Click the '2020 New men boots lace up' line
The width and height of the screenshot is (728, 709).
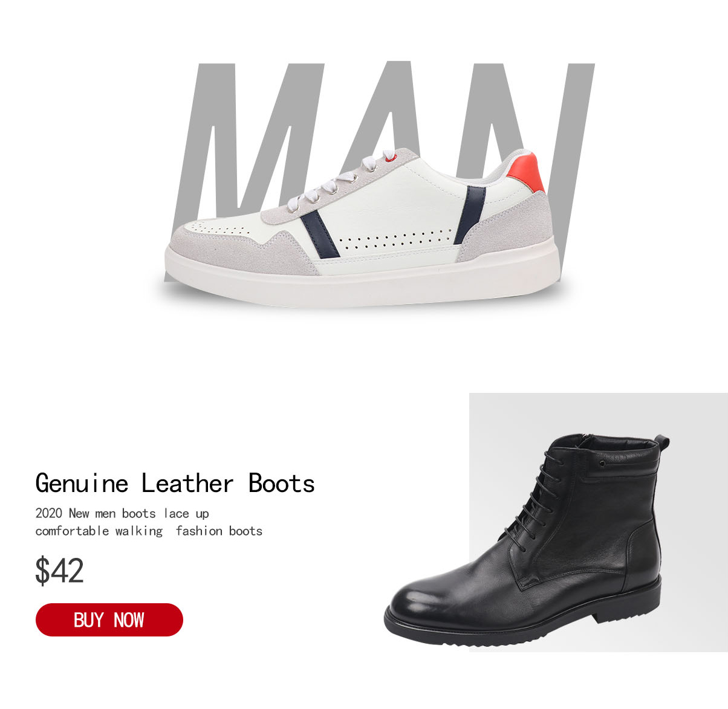pyautogui.click(x=122, y=513)
